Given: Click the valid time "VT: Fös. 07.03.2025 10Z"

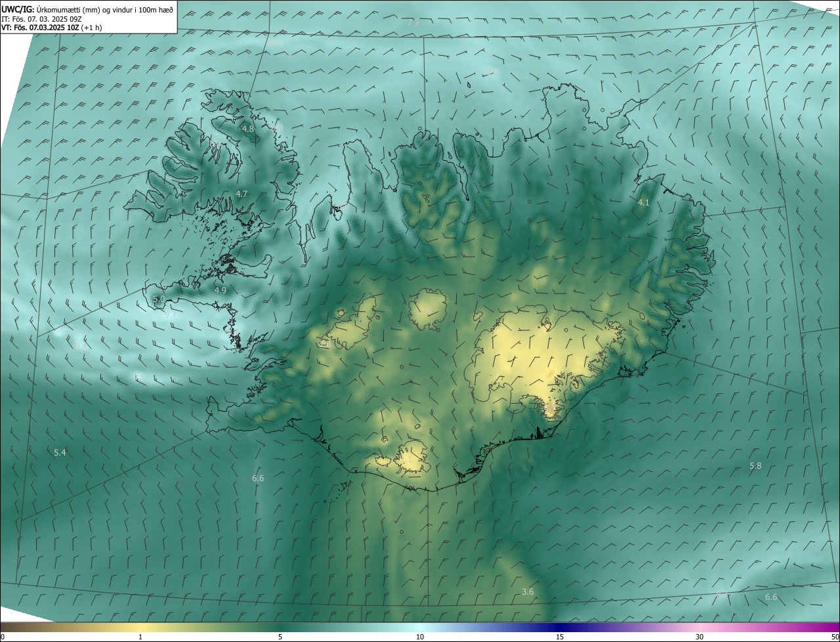Looking at the screenshot, I should coord(41,28).
